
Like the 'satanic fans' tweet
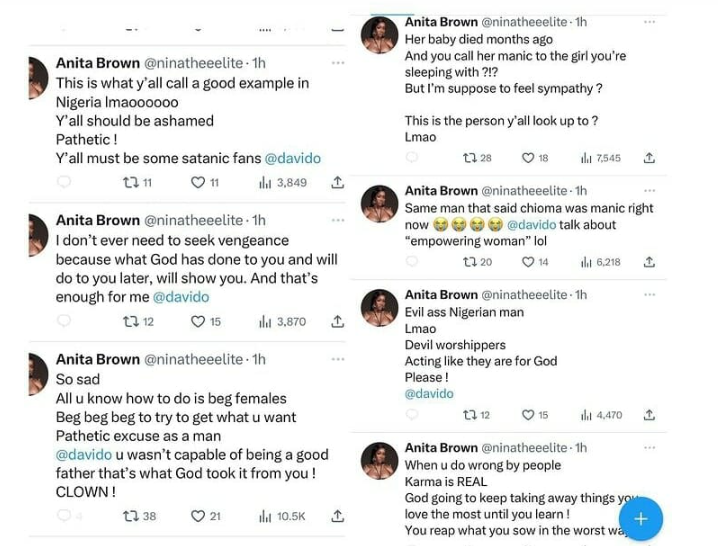[x=197, y=182]
